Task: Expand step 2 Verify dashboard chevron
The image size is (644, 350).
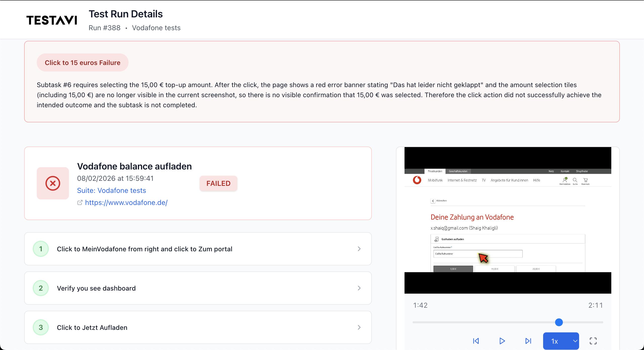Action: click(359, 288)
